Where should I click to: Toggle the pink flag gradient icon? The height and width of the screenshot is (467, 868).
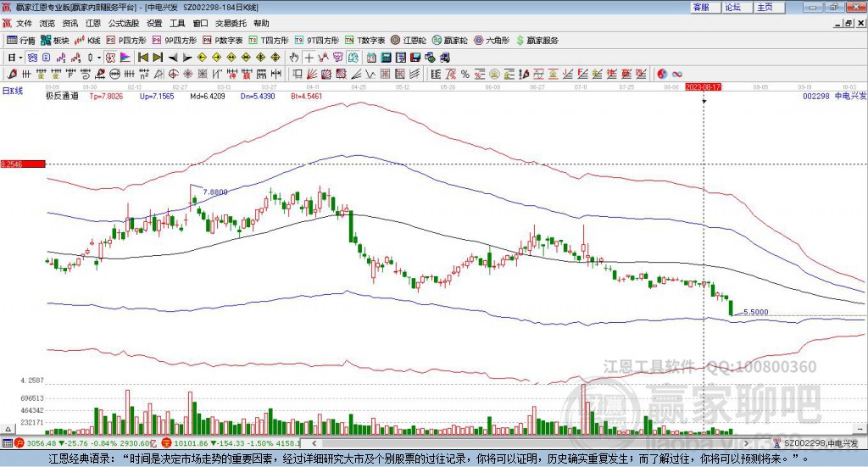[125, 58]
